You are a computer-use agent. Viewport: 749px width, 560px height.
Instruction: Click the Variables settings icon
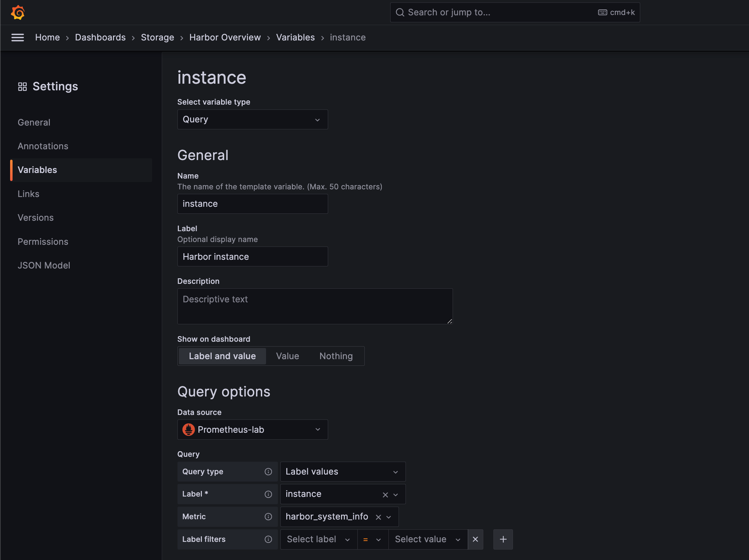[37, 170]
